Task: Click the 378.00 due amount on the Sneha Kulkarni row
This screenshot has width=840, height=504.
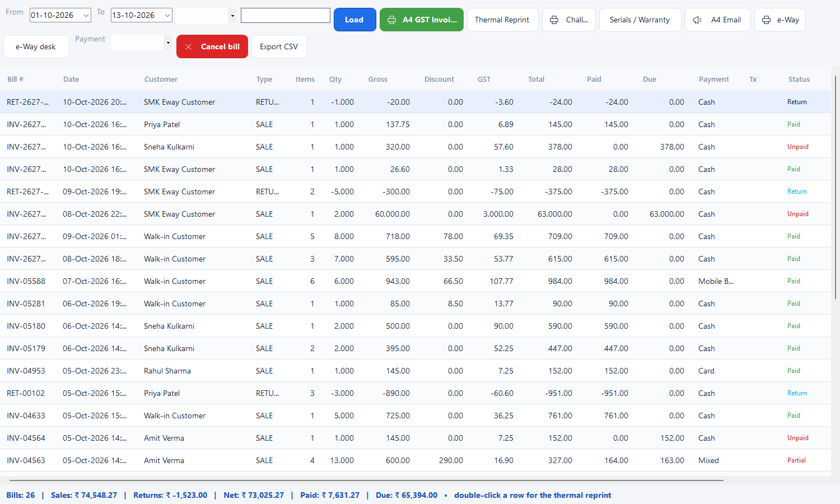Action: (672, 147)
